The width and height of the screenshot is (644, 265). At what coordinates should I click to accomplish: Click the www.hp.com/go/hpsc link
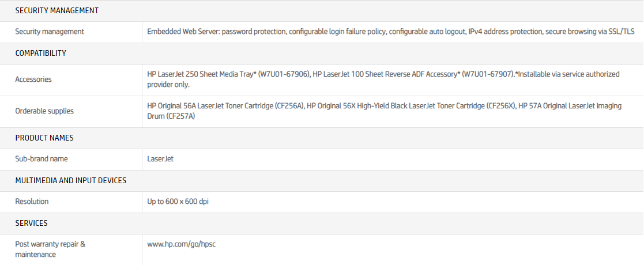[182, 244]
